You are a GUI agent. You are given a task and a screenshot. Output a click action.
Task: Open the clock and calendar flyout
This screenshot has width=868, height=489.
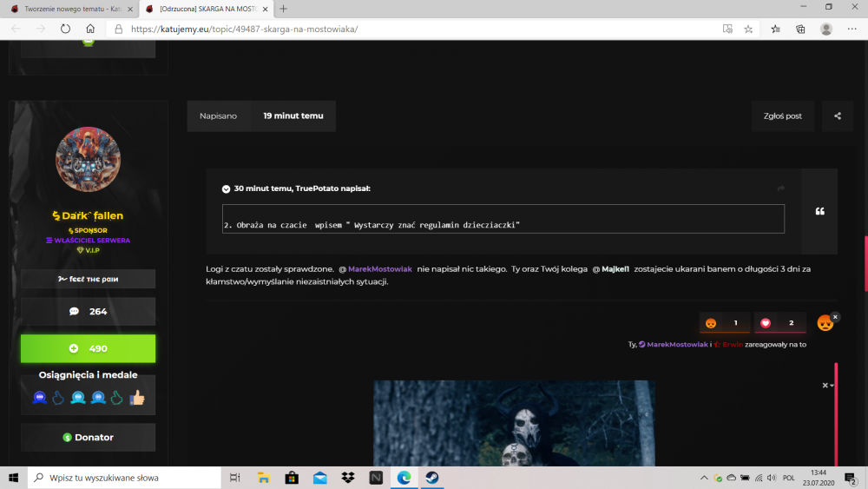coord(819,478)
